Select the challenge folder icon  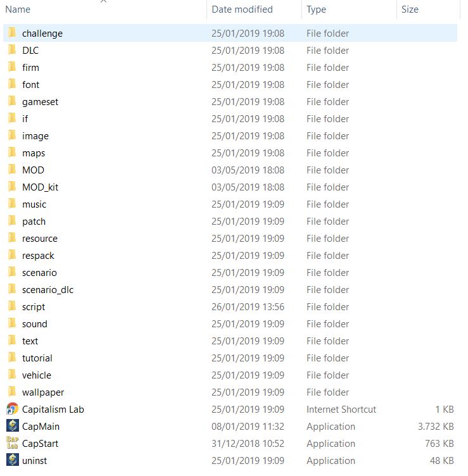click(x=12, y=32)
